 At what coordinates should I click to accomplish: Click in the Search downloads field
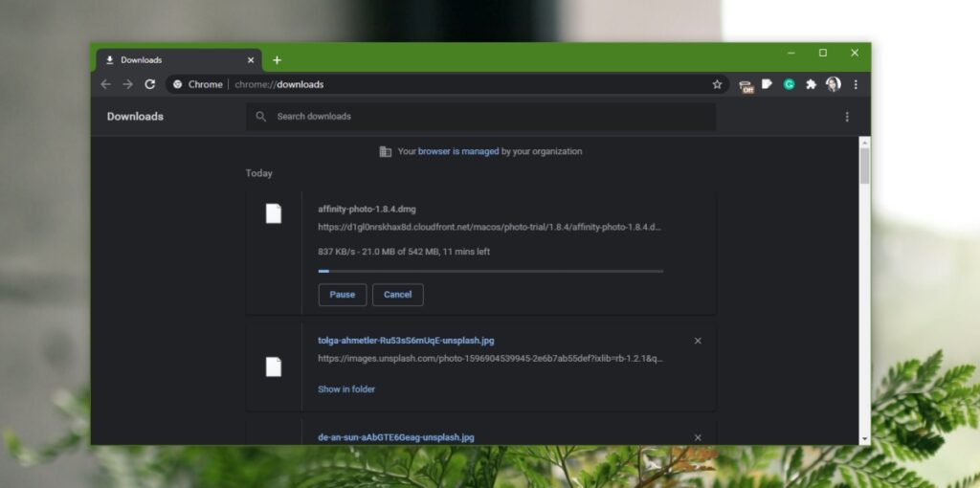480,117
